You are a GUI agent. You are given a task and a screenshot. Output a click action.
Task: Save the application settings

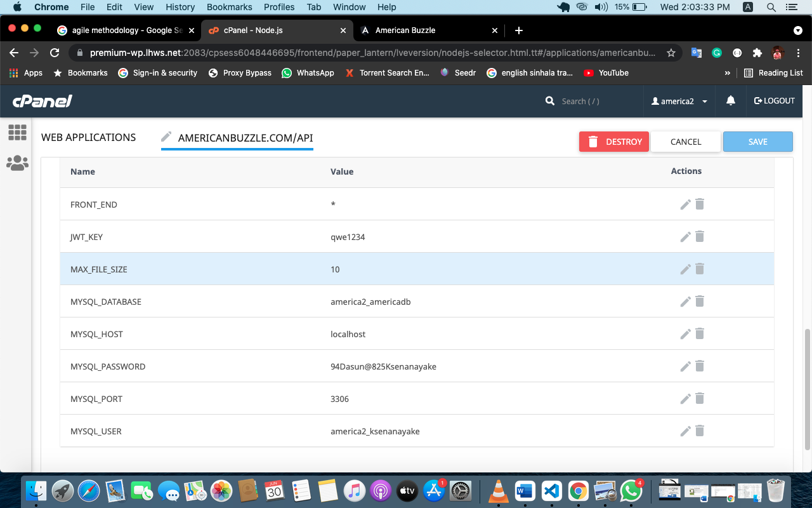[758, 142]
